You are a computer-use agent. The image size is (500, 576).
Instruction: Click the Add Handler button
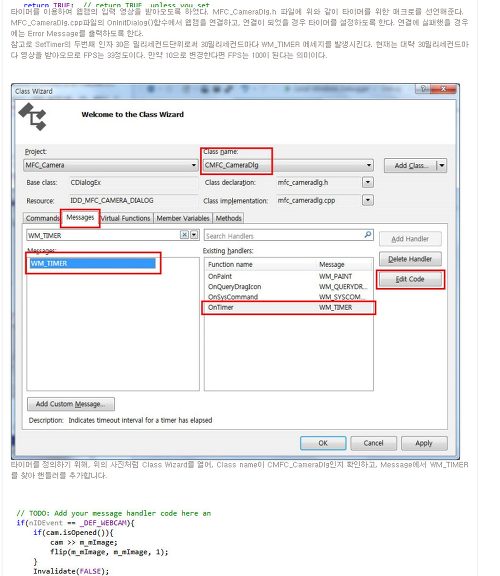coord(410,239)
